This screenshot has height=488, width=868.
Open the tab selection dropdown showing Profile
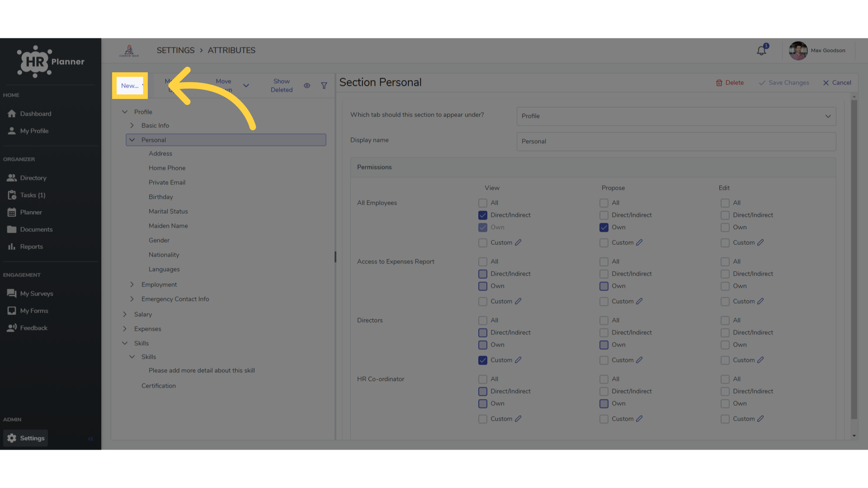[x=676, y=116]
